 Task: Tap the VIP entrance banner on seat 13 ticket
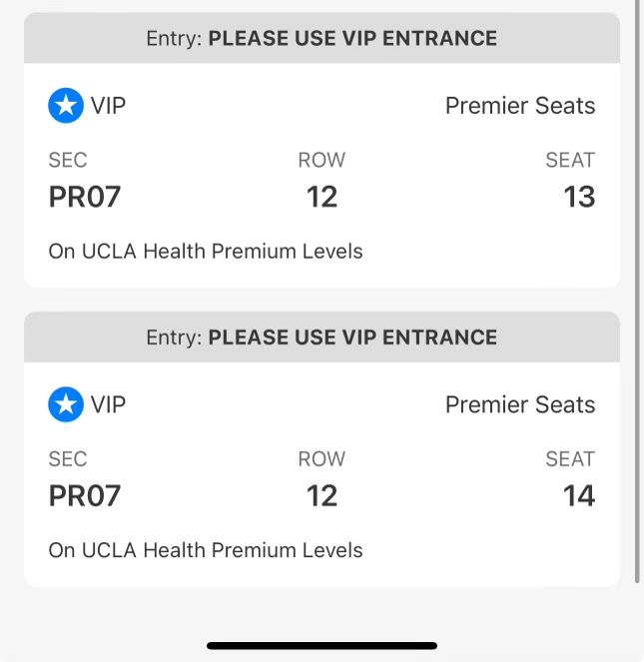point(322,39)
